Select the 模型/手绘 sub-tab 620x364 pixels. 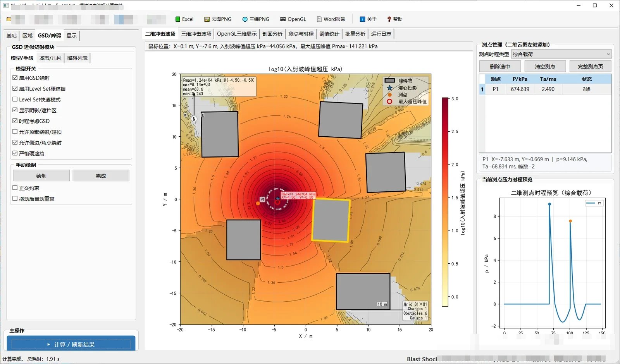pyautogui.click(x=22, y=58)
